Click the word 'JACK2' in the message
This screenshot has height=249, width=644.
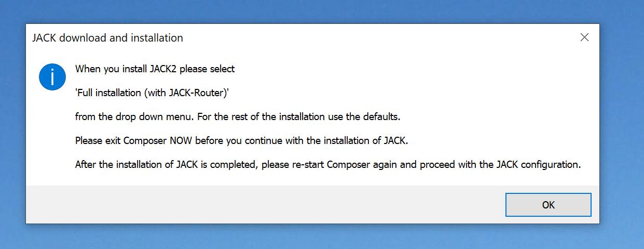[x=163, y=69]
